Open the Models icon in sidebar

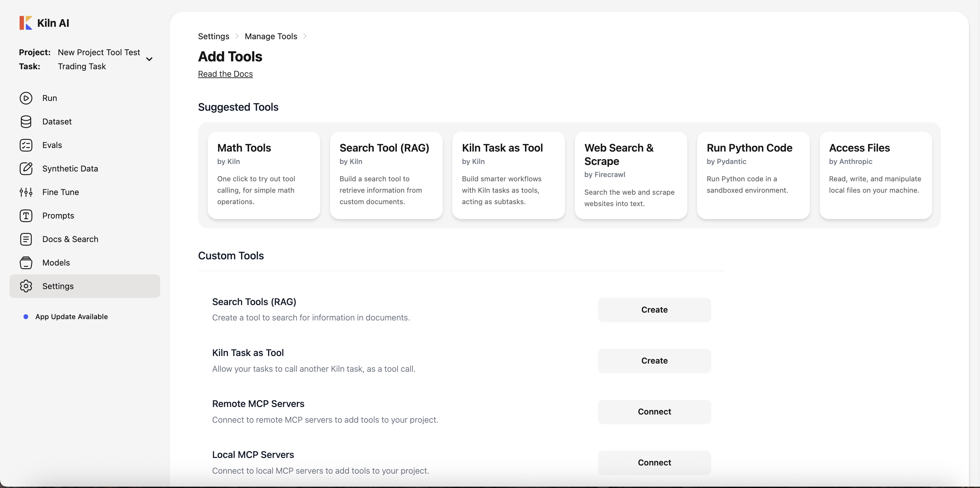pos(26,263)
